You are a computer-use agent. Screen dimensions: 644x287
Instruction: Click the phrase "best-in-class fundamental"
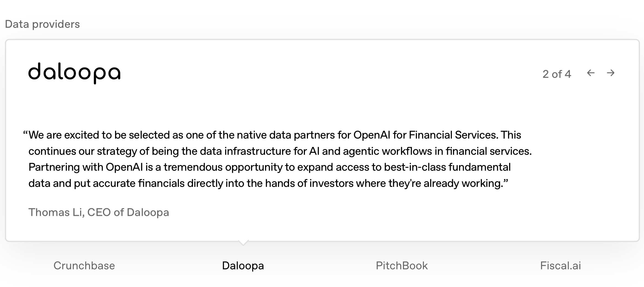pyautogui.click(x=447, y=167)
